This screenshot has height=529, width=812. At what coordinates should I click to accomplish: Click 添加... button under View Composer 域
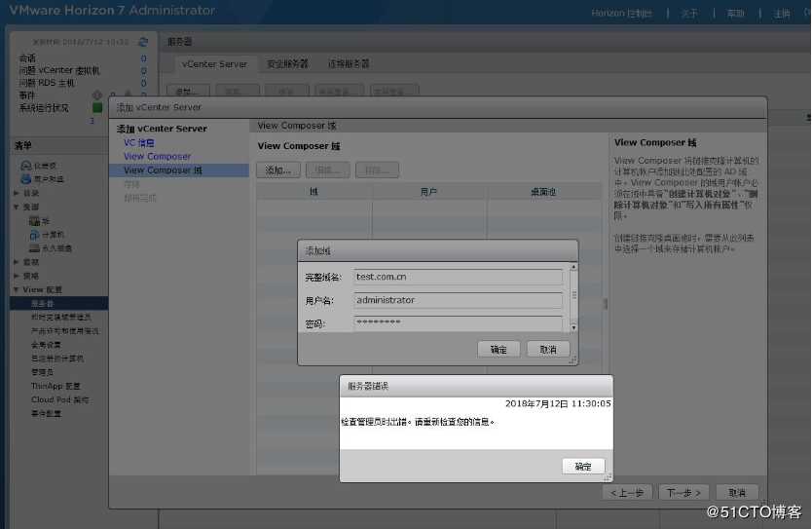[278, 170]
